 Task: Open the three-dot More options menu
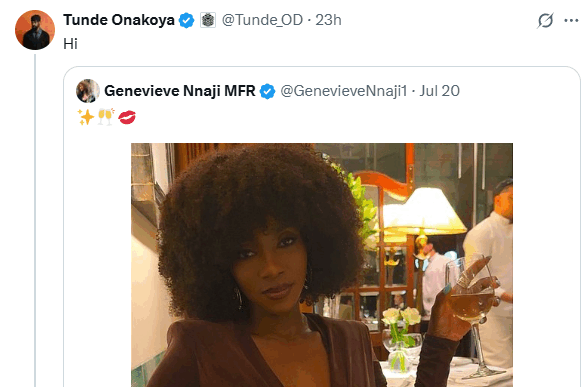tap(571, 20)
